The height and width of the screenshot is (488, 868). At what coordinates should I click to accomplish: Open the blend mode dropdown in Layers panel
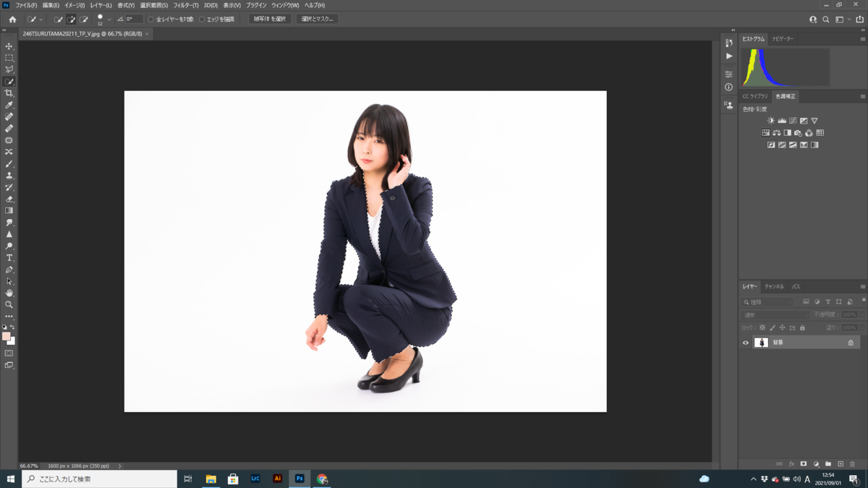pos(774,314)
